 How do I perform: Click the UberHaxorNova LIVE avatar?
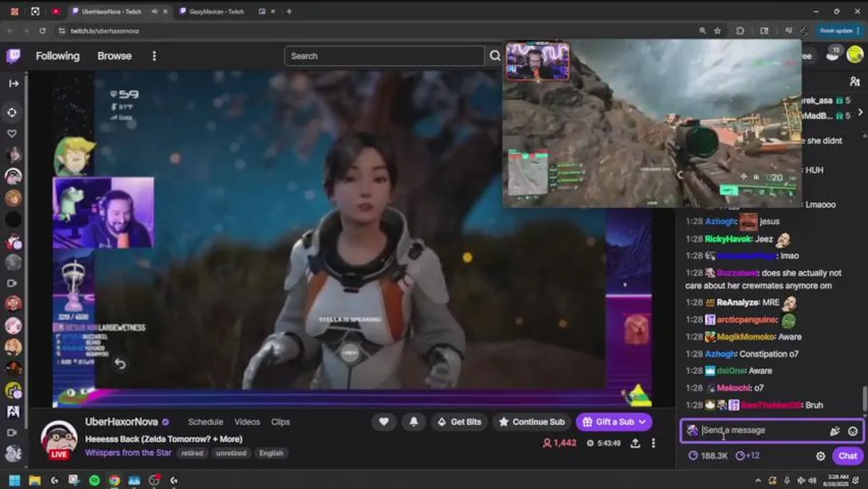[x=59, y=440]
